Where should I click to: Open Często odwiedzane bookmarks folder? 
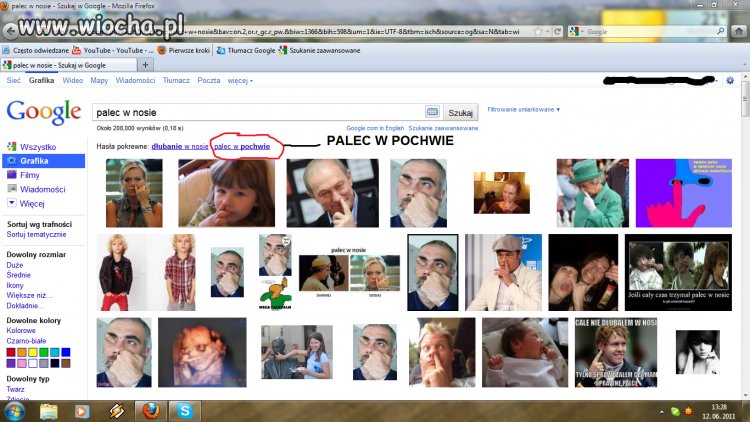pos(36,50)
